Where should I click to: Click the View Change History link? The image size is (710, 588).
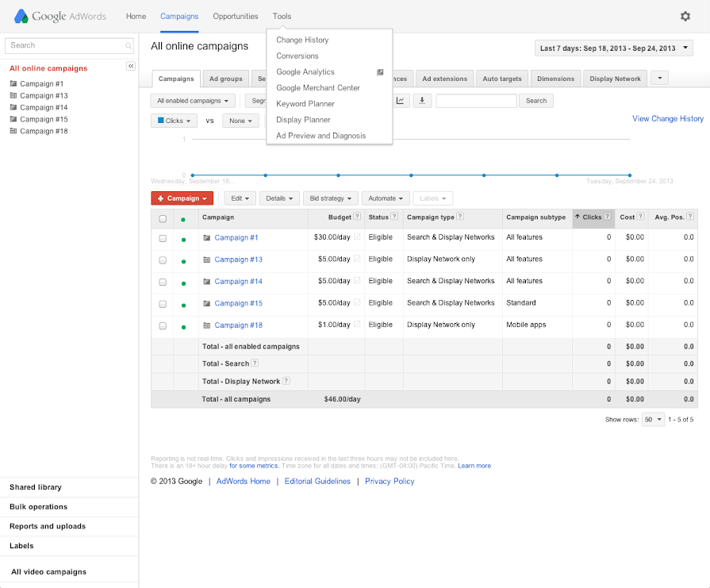[x=667, y=118]
